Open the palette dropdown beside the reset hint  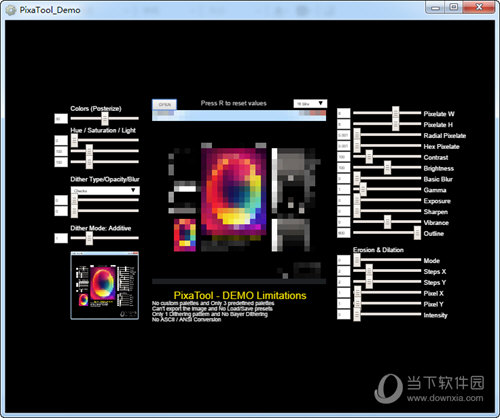[310, 104]
